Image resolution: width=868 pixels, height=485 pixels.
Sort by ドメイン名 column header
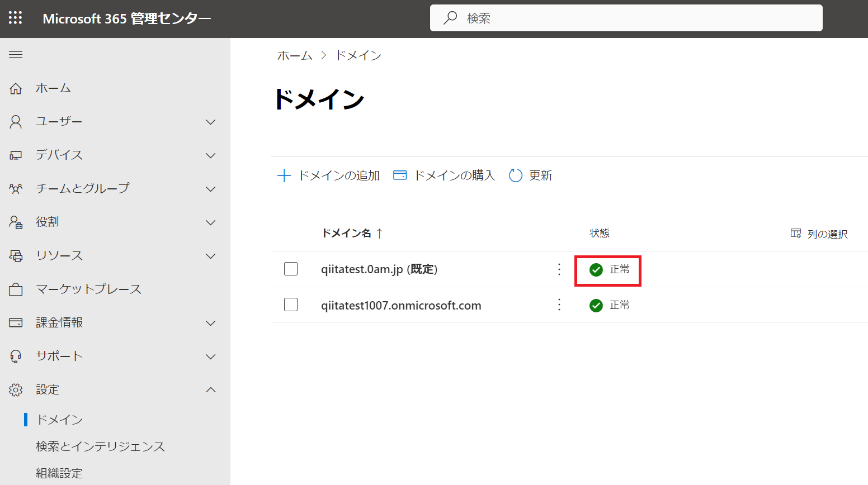pyautogui.click(x=352, y=234)
